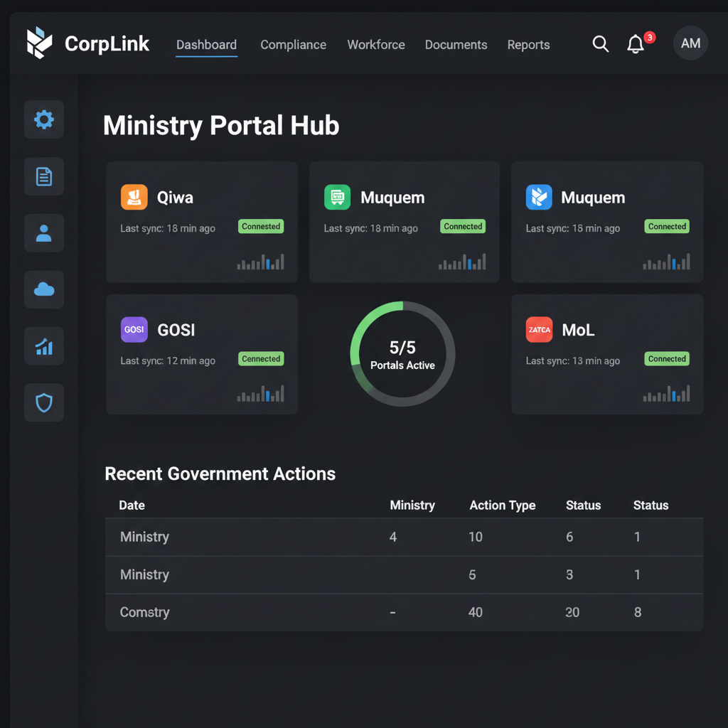The image size is (728, 728).
Task: Click the CorpLink brand name
Action: coord(107,43)
